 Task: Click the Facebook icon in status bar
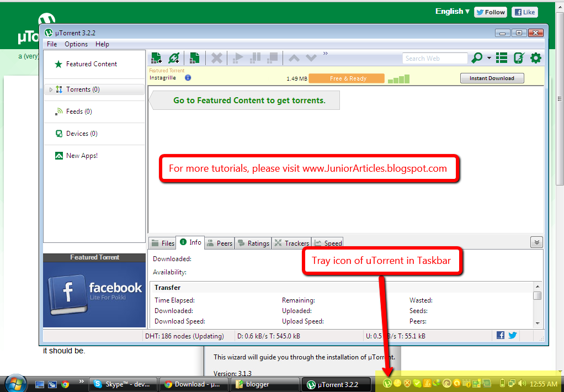click(501, 336)
